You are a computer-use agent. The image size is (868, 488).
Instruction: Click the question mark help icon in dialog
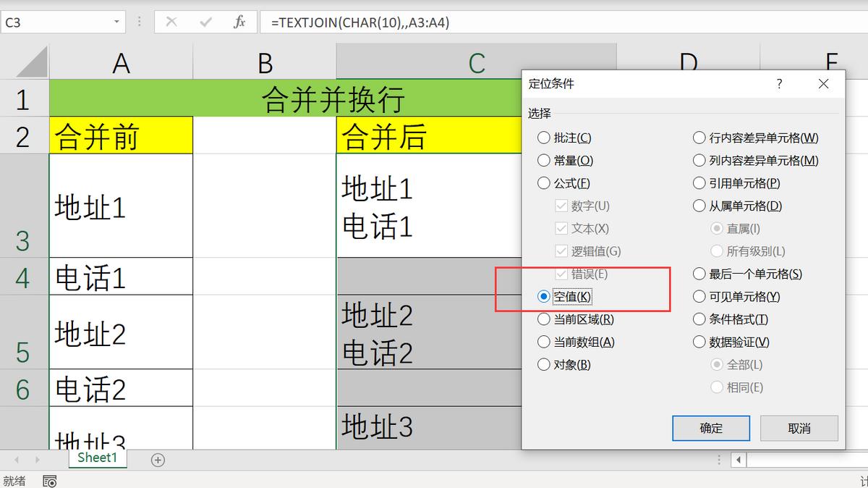click(779, 84)
